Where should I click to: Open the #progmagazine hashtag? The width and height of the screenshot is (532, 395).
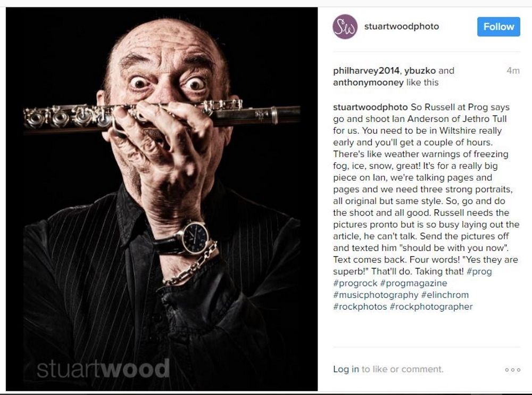(x=413, y=283)
